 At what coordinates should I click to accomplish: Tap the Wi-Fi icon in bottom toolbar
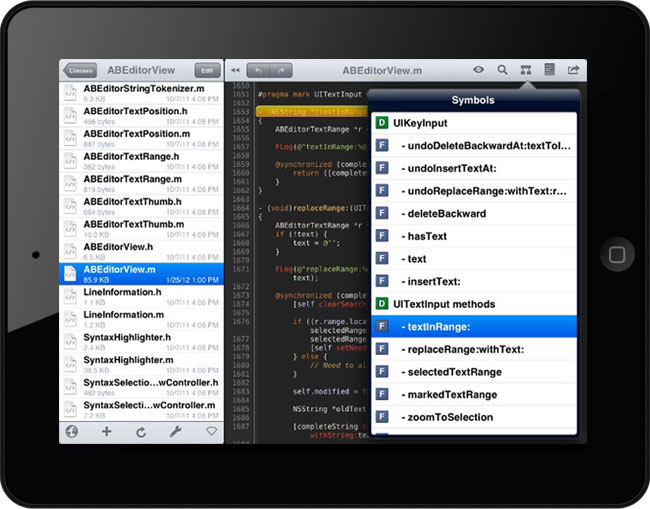211,432
